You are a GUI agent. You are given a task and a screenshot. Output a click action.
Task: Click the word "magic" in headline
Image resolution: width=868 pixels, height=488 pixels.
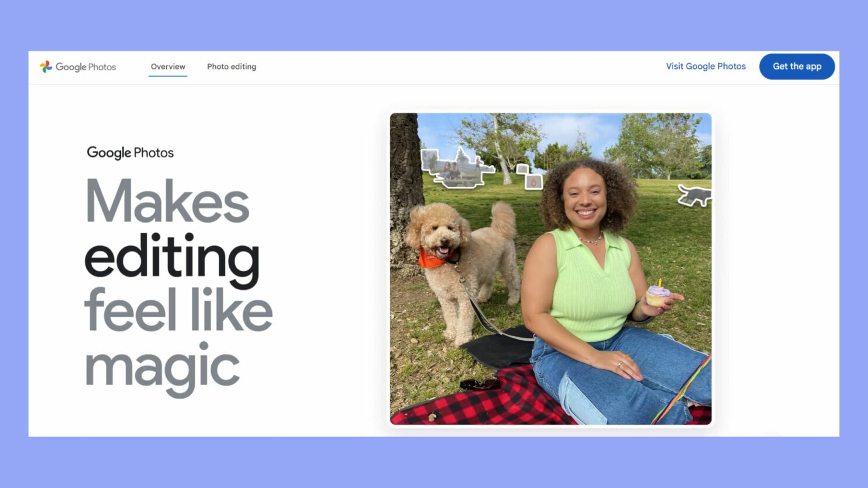162,368
